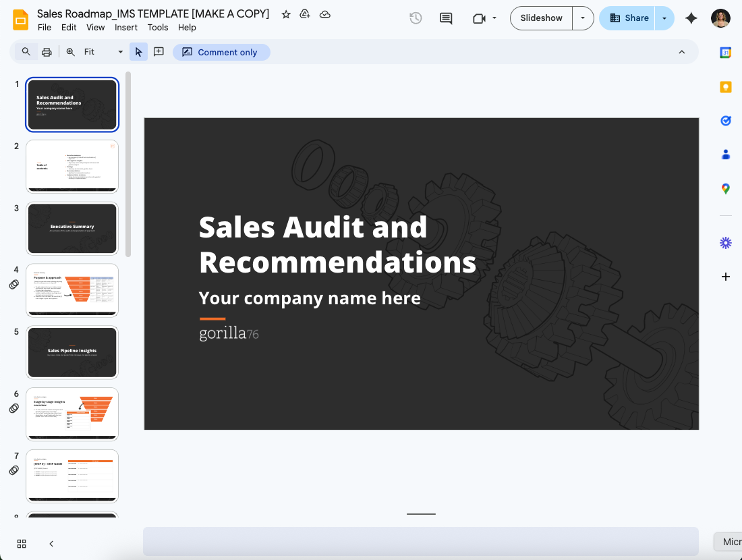Open Google Tasks side panel

pos(726,121)
